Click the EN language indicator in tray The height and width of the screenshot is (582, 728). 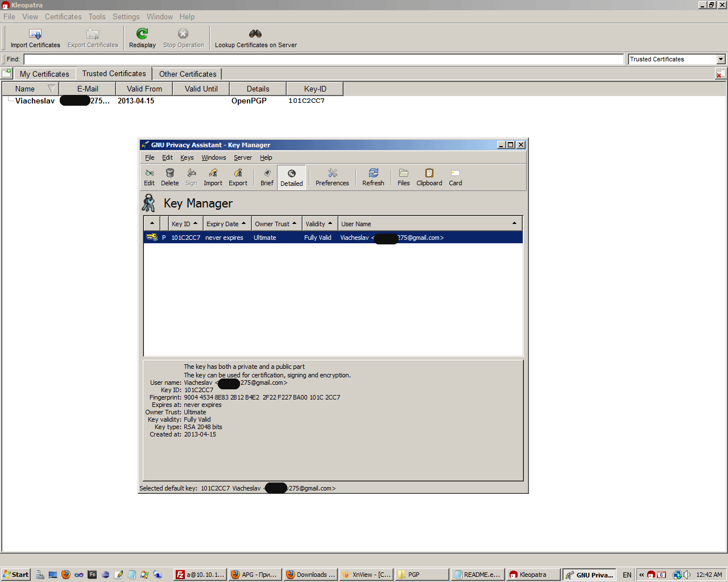tap(627, 575)
